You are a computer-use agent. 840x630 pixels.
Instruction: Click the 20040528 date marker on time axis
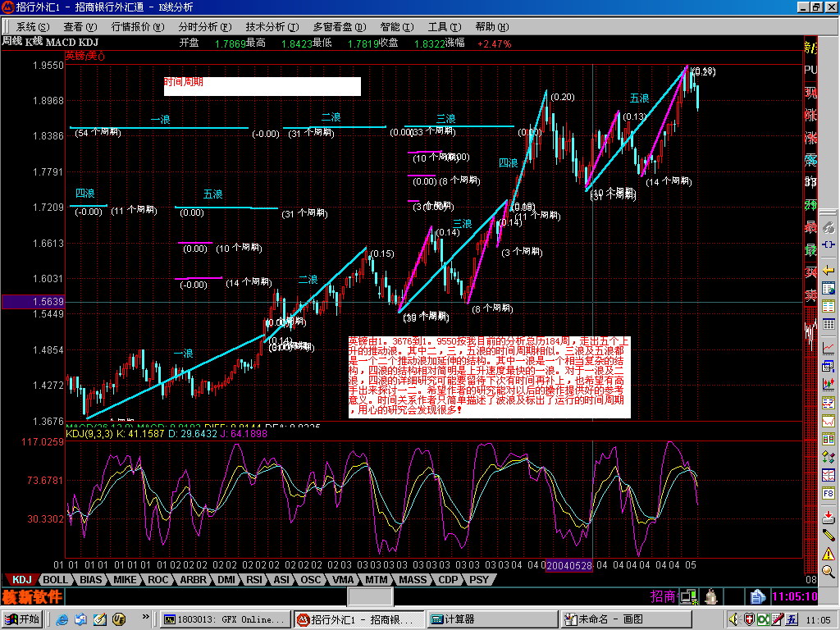[x=569, y=565]
